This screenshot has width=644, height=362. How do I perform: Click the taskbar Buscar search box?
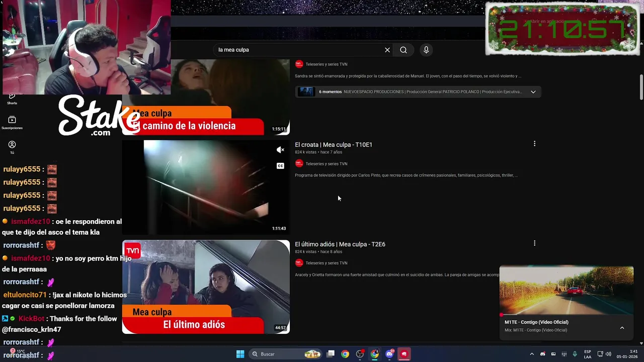(x=286, y=354)
